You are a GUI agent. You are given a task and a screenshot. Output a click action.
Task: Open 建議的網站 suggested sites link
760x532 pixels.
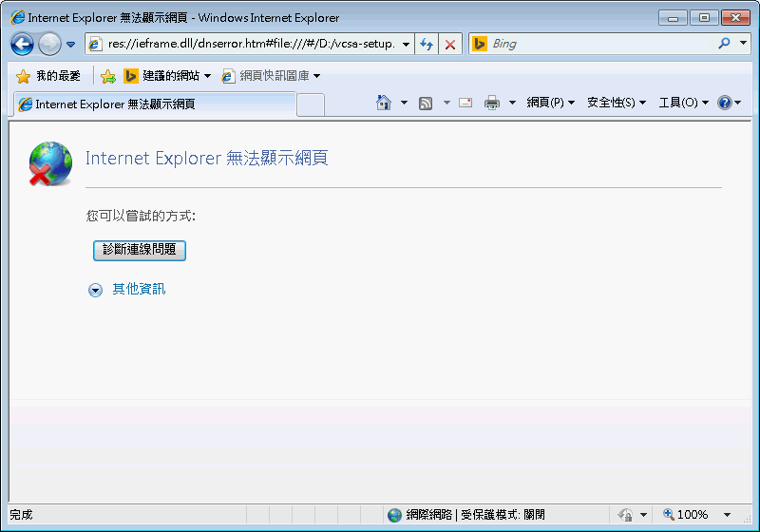[167, 76]
